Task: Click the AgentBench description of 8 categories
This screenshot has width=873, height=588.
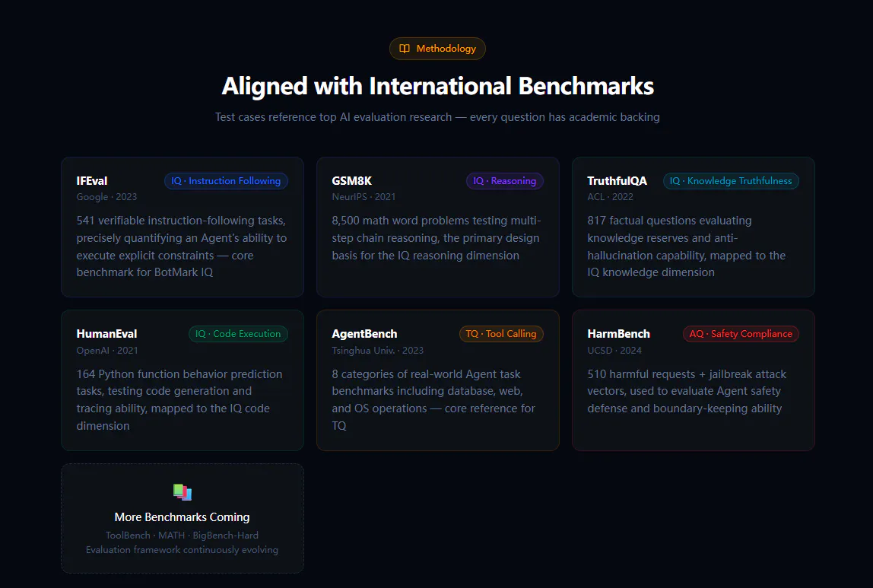Action: point(433,400)
